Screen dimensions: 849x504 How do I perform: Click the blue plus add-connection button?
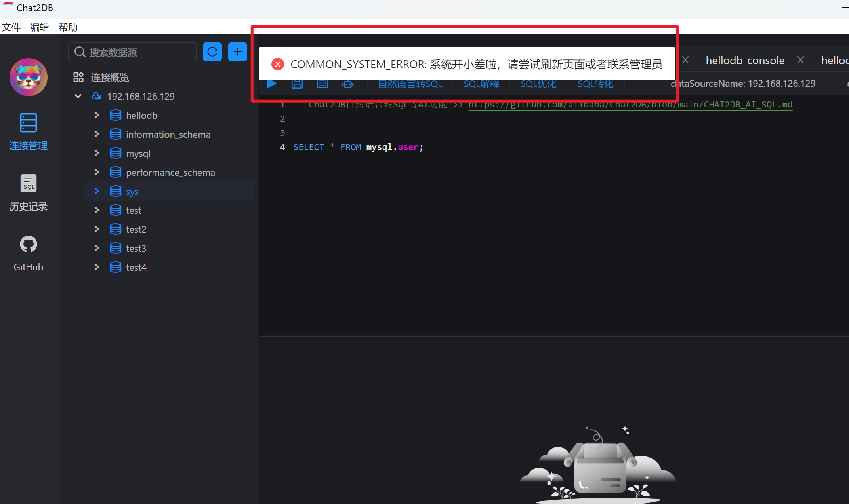coord(237,52)
